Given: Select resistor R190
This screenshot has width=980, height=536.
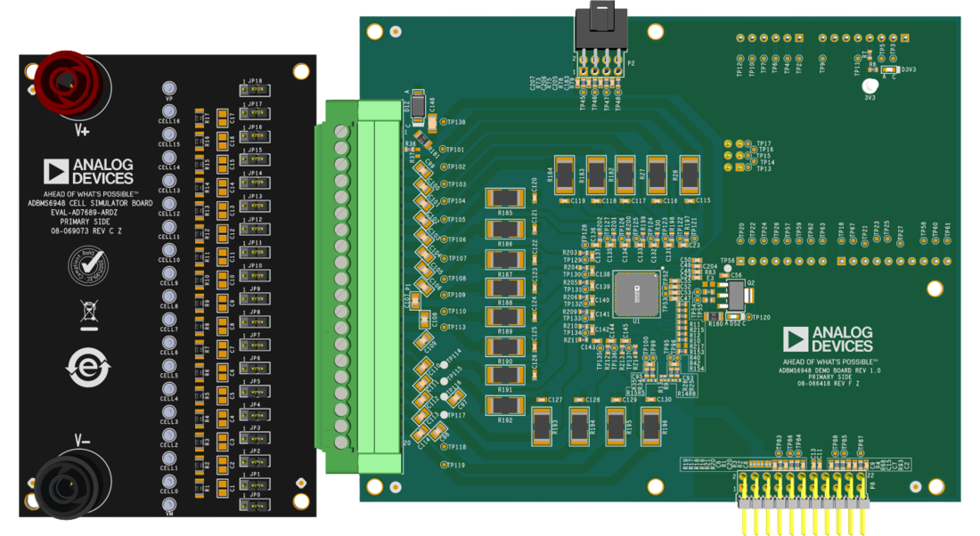Looking at the screenshot, I should (x=505, y=346).
